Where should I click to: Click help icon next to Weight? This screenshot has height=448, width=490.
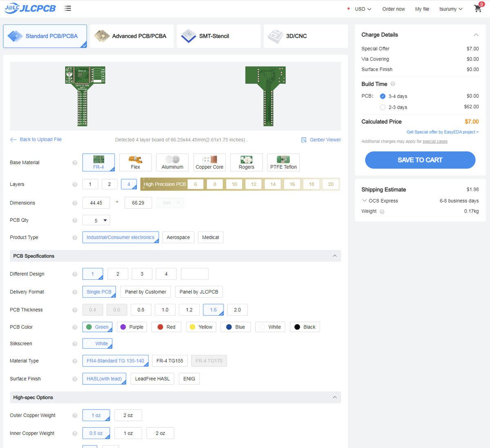382,212
